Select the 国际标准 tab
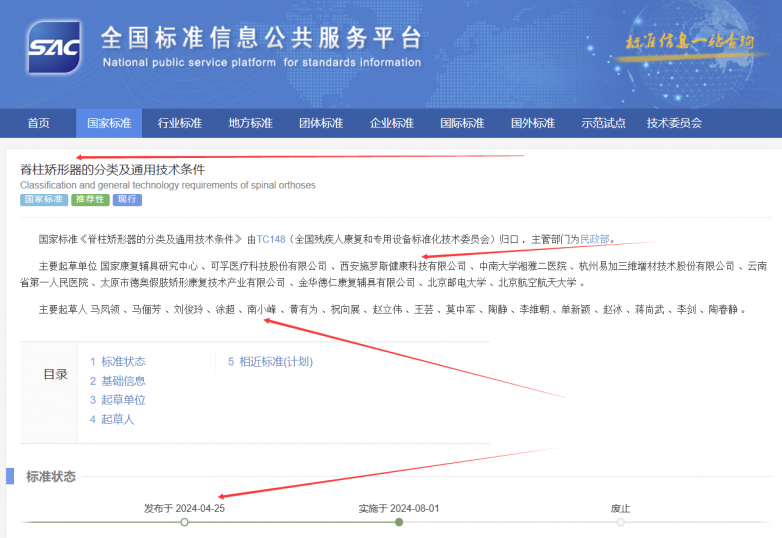The height and width of the screenshot is (538, 782). pyautogui.click(x=462, y=123)
